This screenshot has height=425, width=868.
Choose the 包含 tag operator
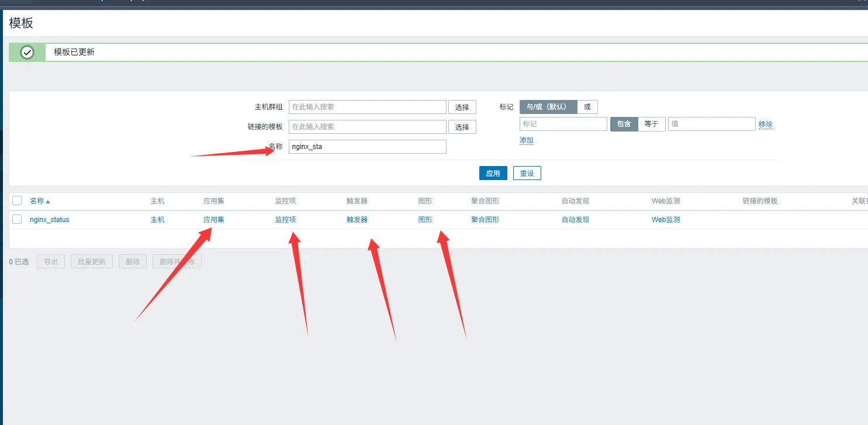pos(624,124)
